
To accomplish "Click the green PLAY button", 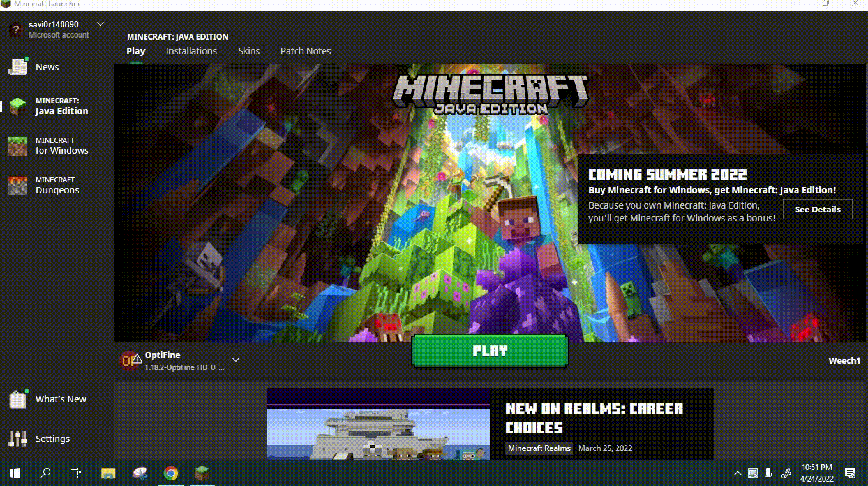I will coord(490,351).
